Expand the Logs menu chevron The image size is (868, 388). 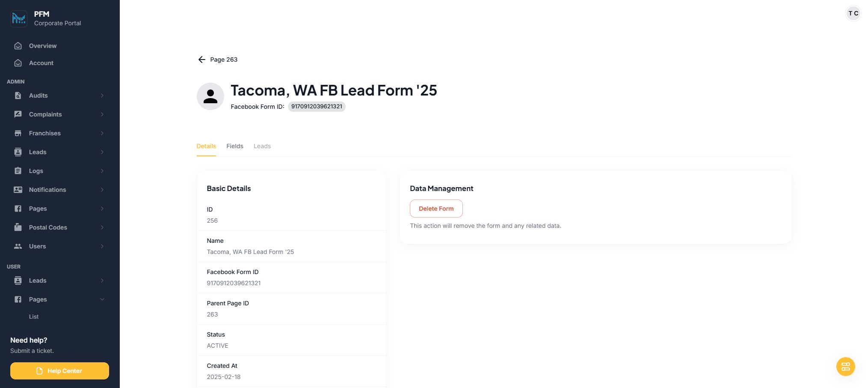102,171
